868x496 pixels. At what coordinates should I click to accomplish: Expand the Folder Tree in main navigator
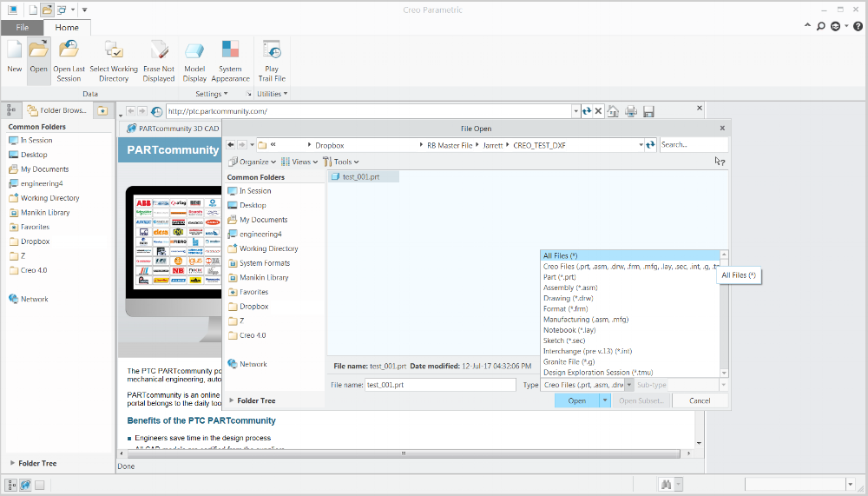[13, 463]
